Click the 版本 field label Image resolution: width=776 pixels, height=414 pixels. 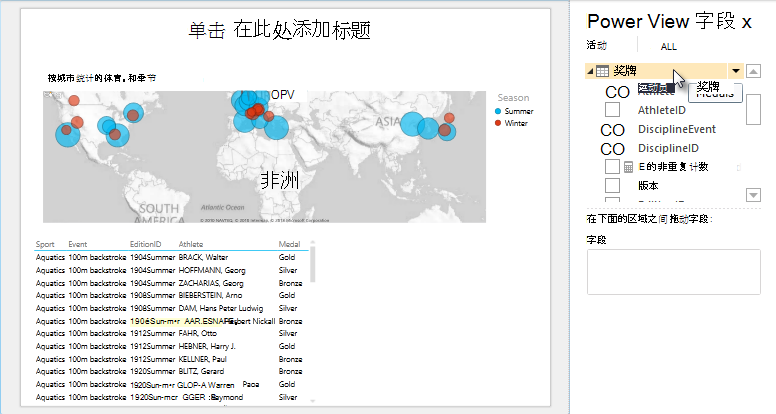648,186
